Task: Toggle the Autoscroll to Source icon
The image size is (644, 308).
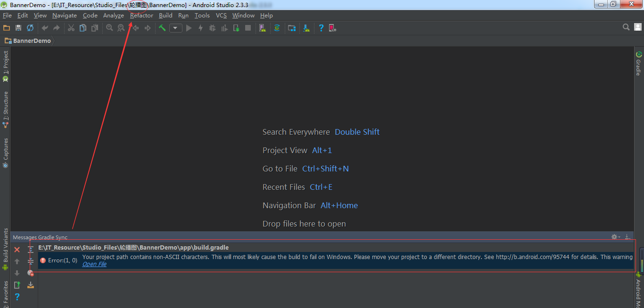Action: [x=31, y=285]
